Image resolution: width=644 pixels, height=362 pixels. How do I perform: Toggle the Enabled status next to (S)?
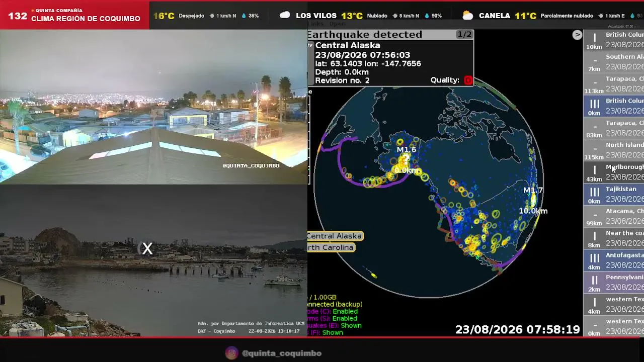click(x=345, y=318)
